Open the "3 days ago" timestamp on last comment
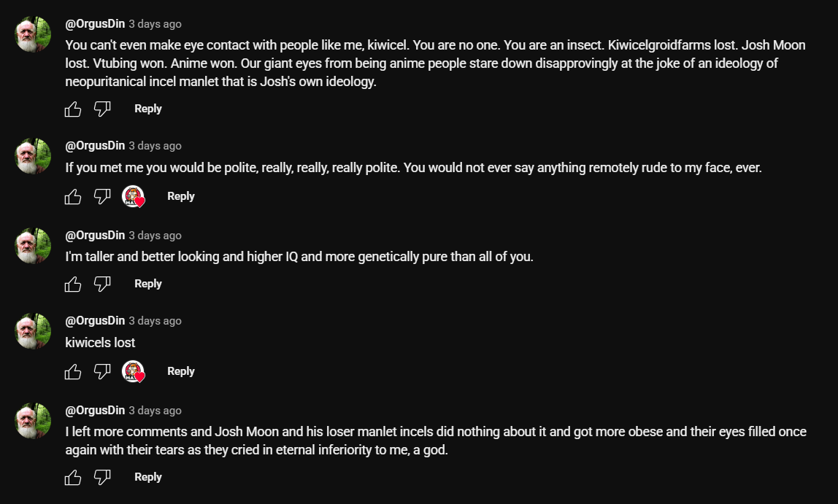Screen dimensions: 838x504 (x=155, y=411)
